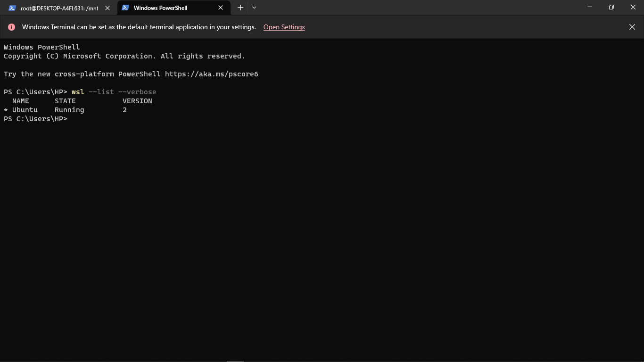Viewport: 644px width, 362px height.
Task: Click the Windows Terminal icon area on title bar
Action: tap(125, 8)
